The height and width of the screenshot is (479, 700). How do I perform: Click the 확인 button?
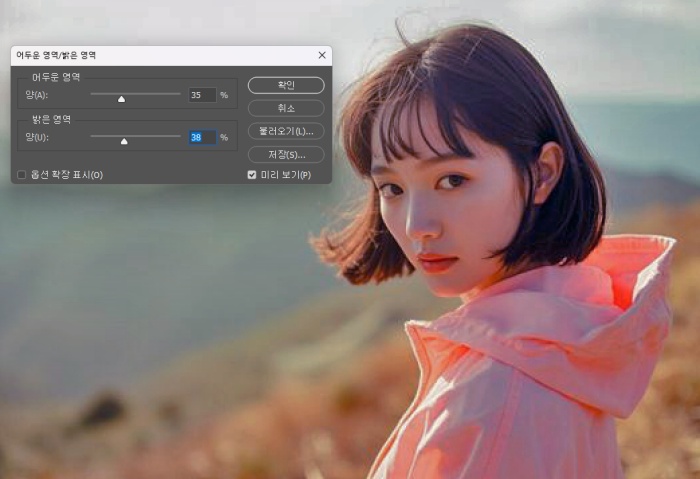tap(286, 85)
